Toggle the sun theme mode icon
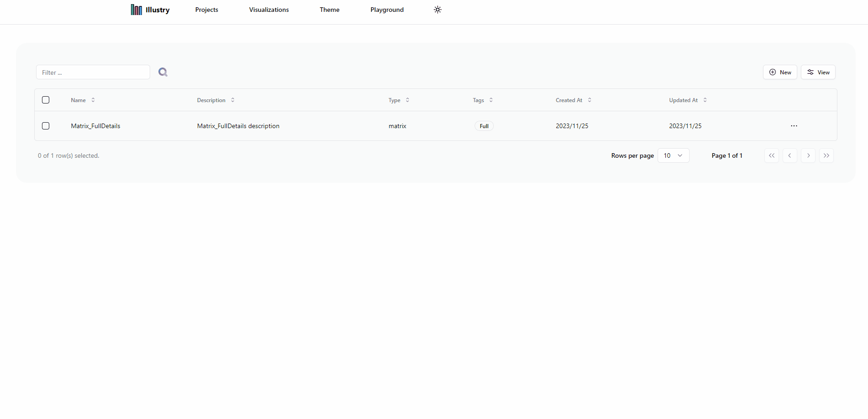The width and height of the screenshot is (868, 419). click(437, 10)
